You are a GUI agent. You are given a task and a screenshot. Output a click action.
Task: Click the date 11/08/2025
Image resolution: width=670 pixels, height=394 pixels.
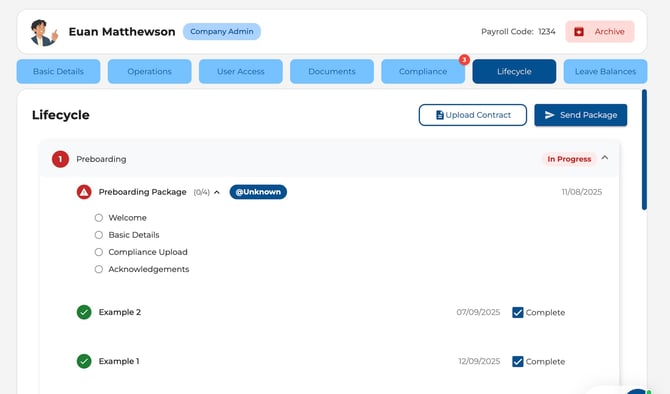point(582,192)
